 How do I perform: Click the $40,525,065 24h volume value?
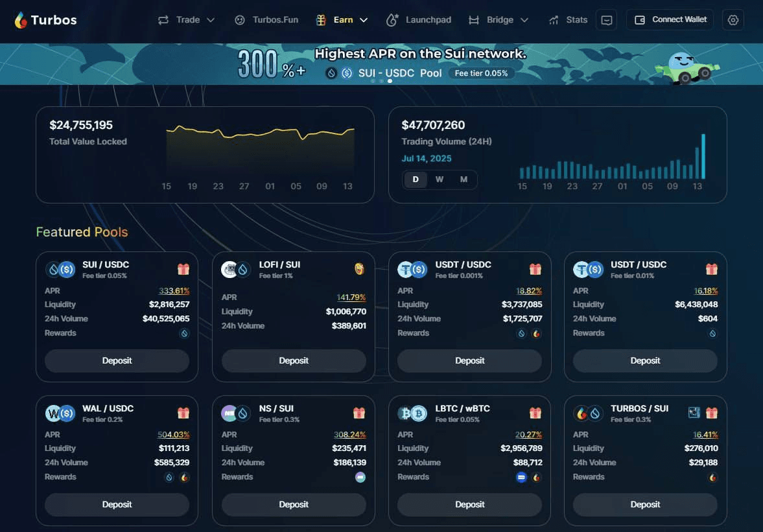[166, 319]
